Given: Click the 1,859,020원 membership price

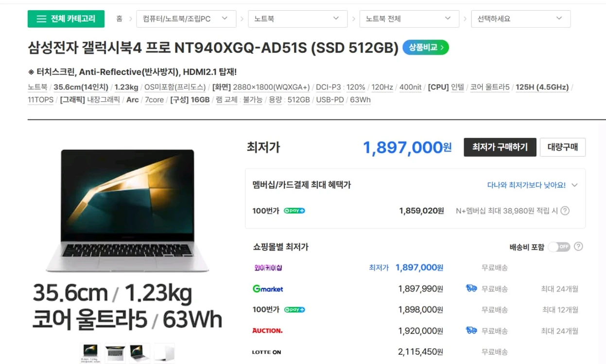Looking at the screenshot, I should pyautogui.click(x=421, y=211).
